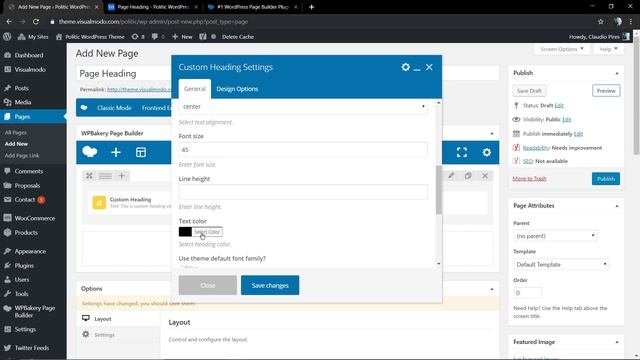Image resolution: width=640 pixels, height=360 pixels.
Task: Click the Select Color button
Action: (207, 232)
